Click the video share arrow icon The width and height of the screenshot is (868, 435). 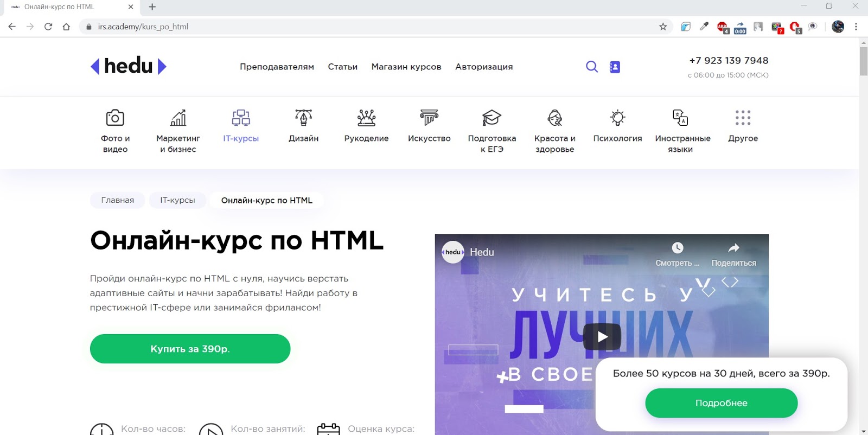tap(733, 248)
